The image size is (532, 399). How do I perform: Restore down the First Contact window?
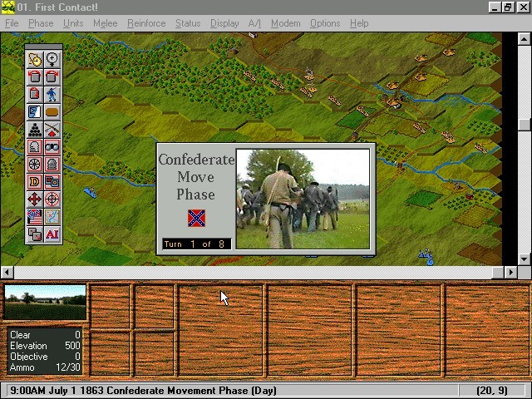click(508, 7)
